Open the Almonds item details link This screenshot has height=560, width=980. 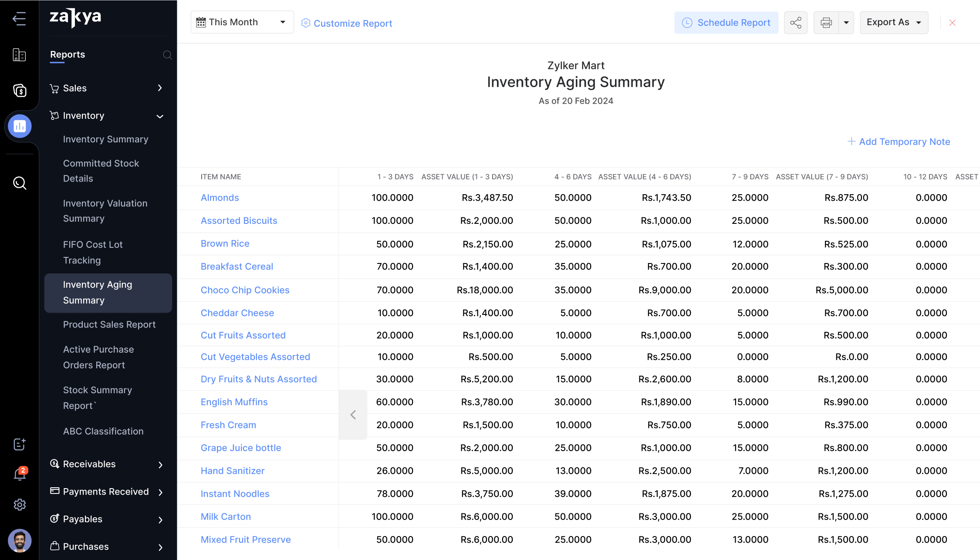tap(220, 197)
